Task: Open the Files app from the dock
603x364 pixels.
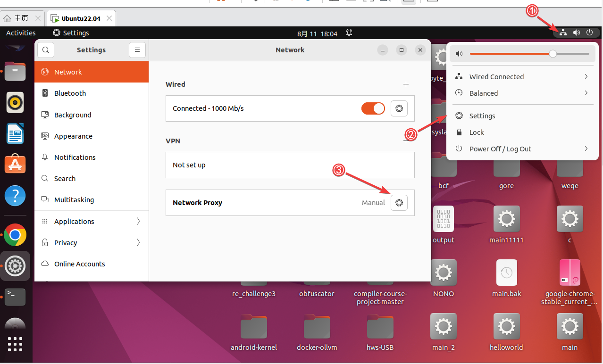Action: tap(15, 71)
